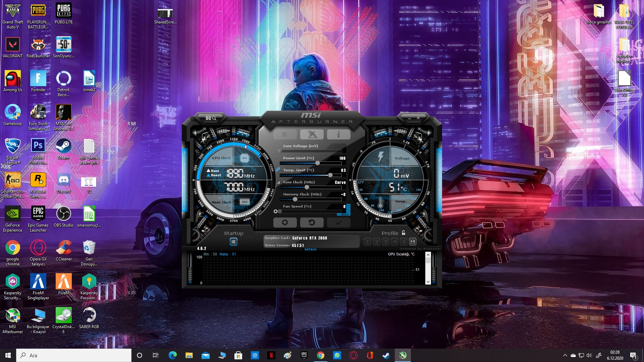This screenshot has width=644, height=362.
Task: Expand hidden system tray icons chevron
Action: tap(565, 355)
